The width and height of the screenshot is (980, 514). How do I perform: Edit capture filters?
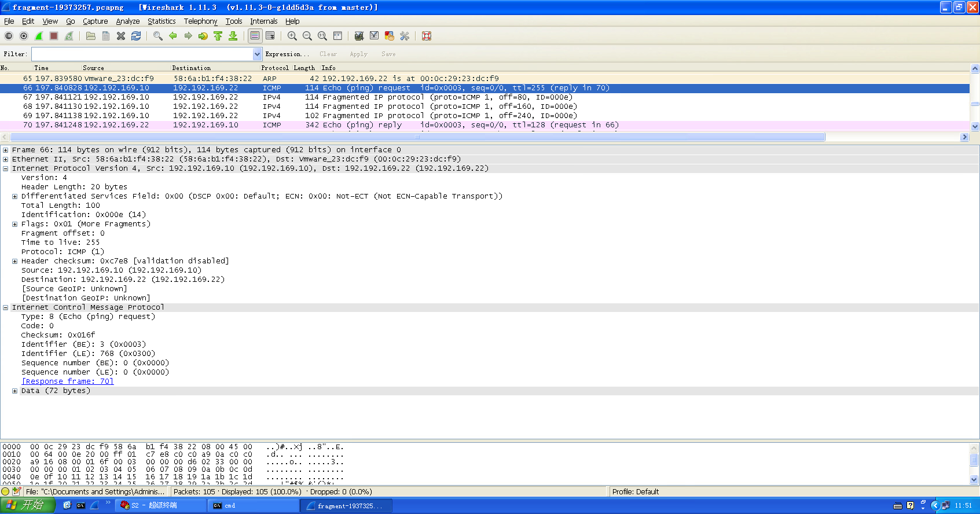(359, 36)
